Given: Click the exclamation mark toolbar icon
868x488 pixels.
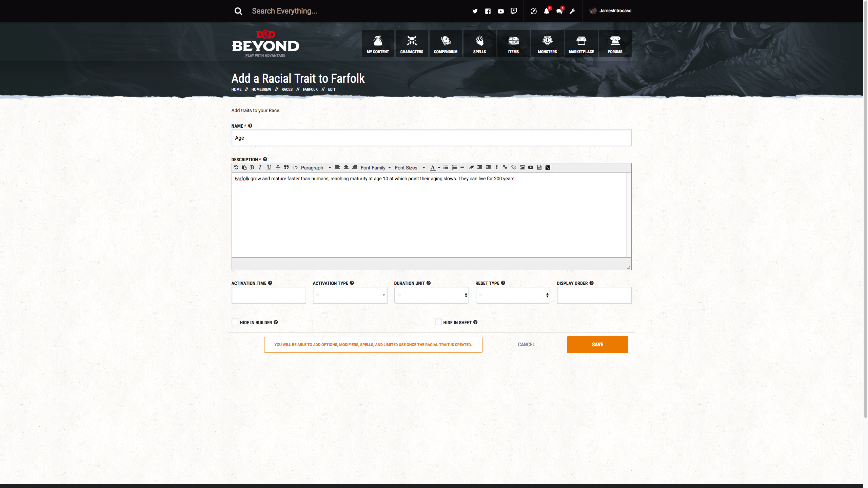Looking at the screenshot, I should coord(497,167).
